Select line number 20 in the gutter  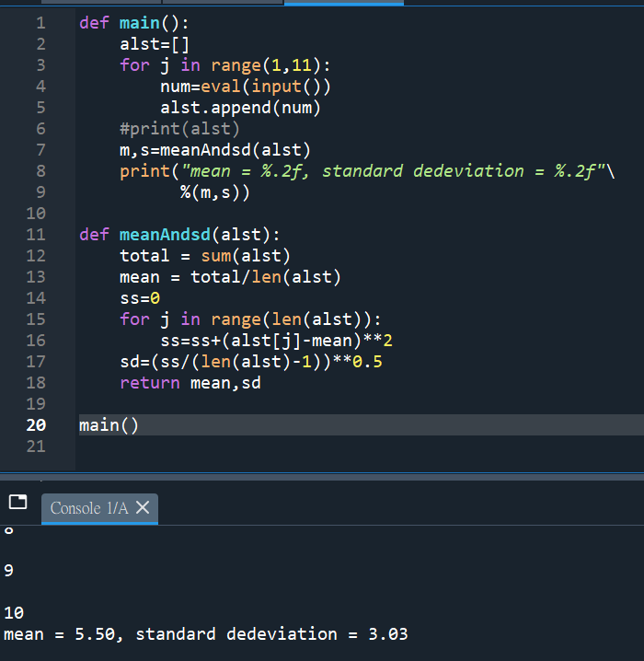point(36,425)
